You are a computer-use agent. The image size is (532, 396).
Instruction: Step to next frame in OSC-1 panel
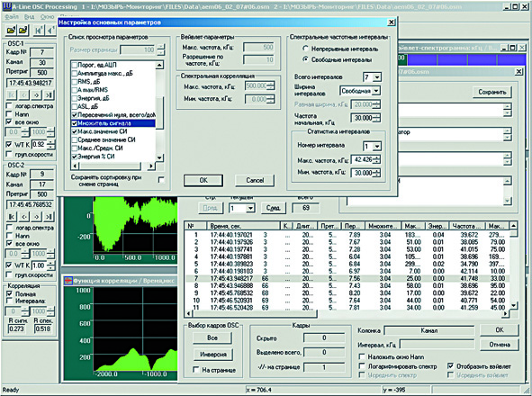(36, 95)
